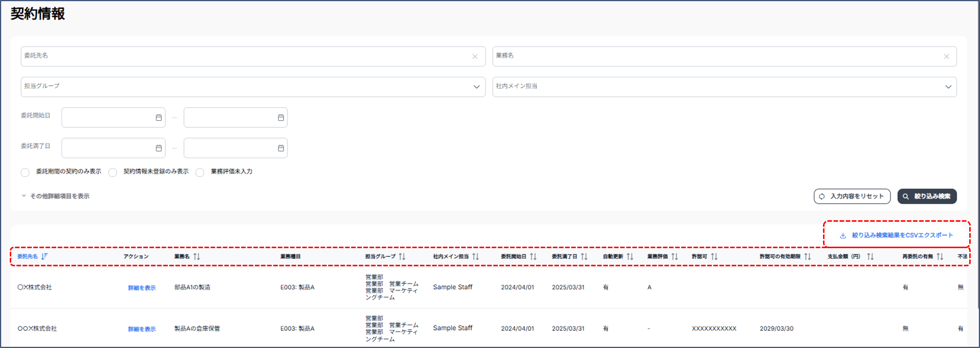Open calendar for 委託開始日 start date
This screenshot has height=348, width=980.
158,118
